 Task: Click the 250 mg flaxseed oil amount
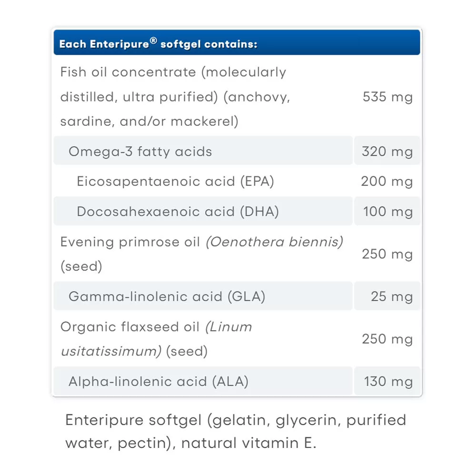click(387, 339)
